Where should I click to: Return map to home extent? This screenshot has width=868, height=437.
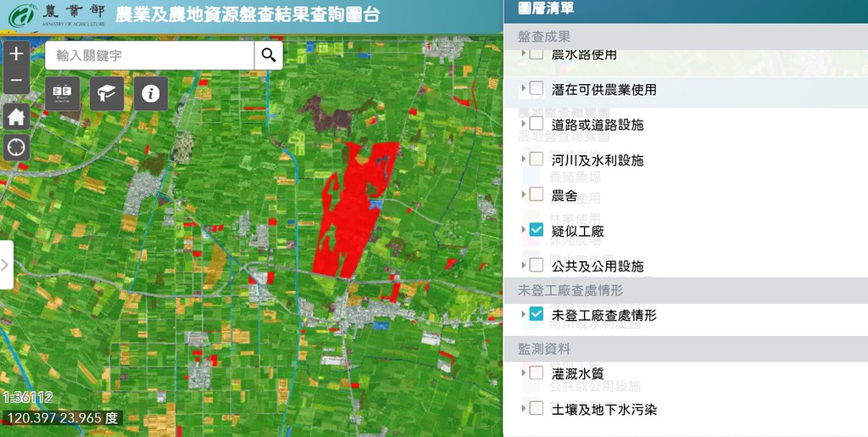16,117
